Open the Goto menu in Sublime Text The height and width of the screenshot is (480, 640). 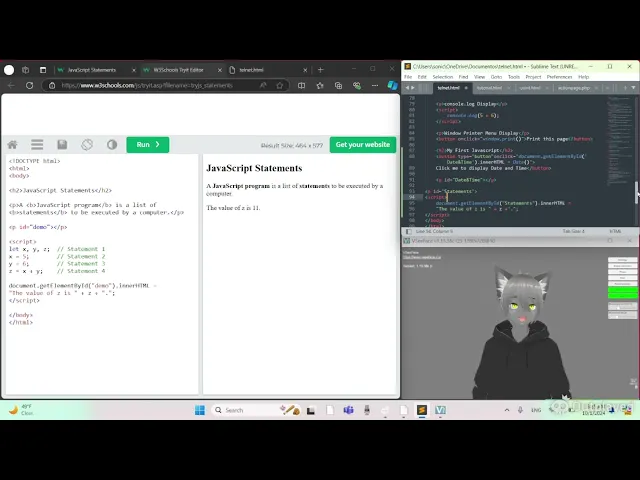(496, 77)
